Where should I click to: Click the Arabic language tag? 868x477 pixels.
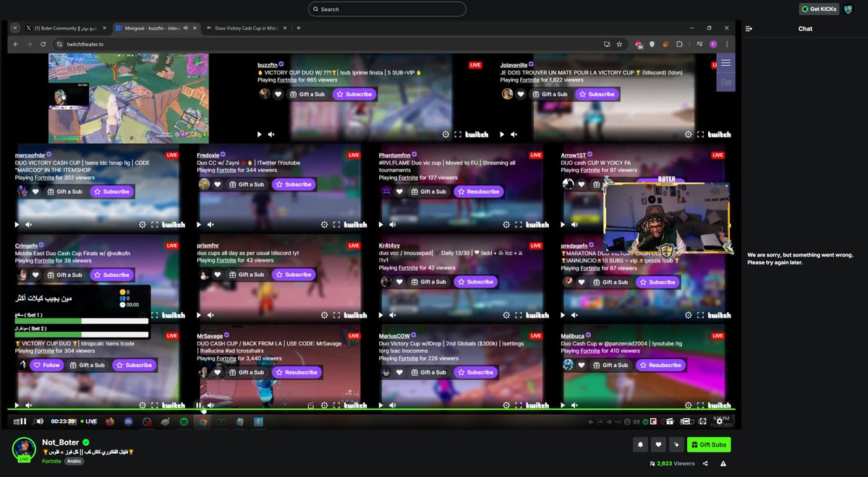(75, 461)
